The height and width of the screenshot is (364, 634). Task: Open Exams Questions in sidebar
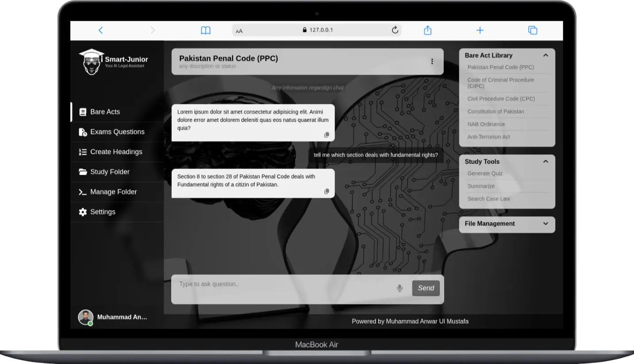click(x=117, y=132)
